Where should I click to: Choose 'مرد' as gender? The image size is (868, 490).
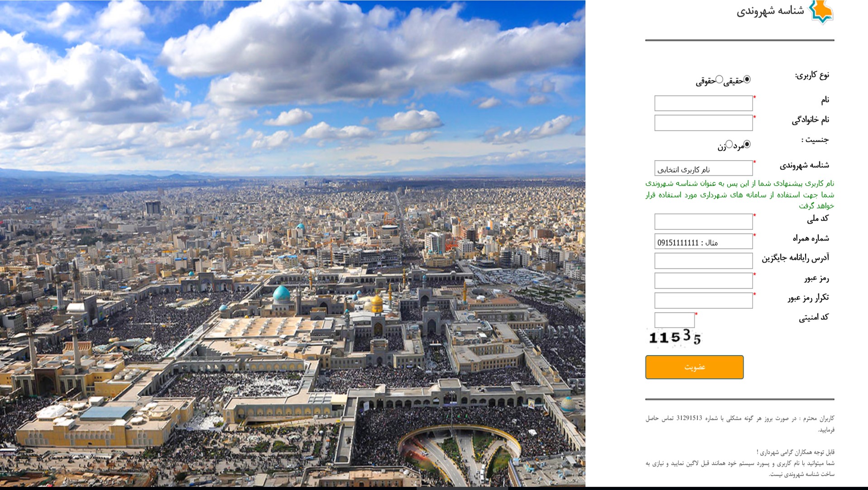point(747,144)
